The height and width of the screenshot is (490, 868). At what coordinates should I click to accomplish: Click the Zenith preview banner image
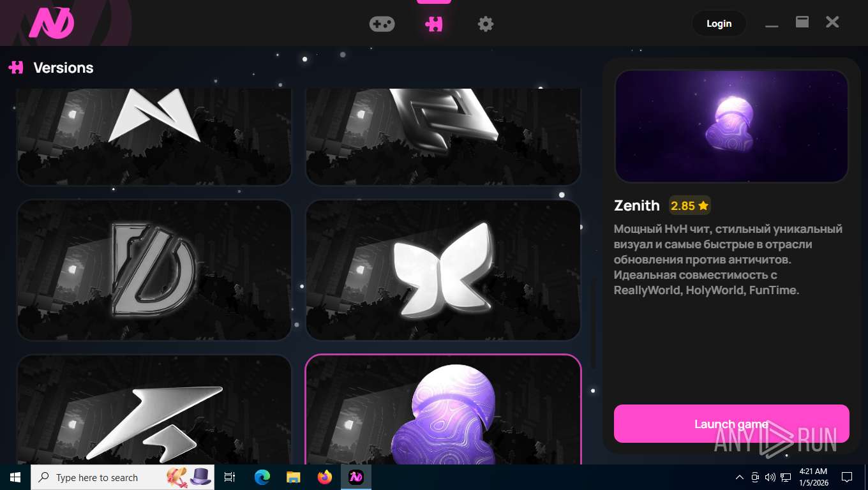point(731,126)
